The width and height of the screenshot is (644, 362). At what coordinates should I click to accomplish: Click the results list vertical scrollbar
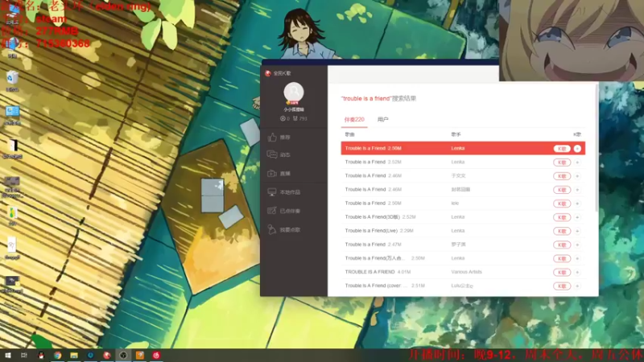597,148
